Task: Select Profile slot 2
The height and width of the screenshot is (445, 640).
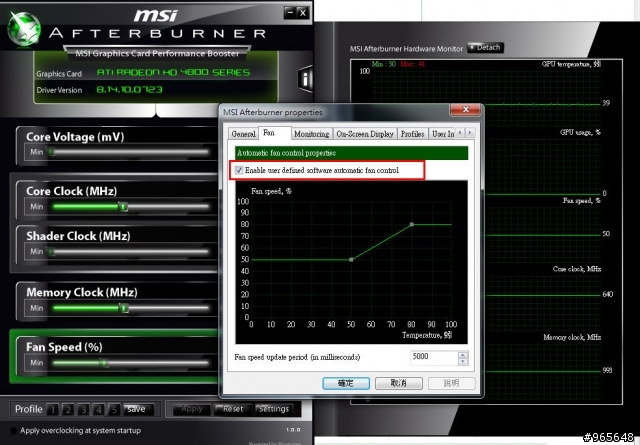Action: (68, 409)
